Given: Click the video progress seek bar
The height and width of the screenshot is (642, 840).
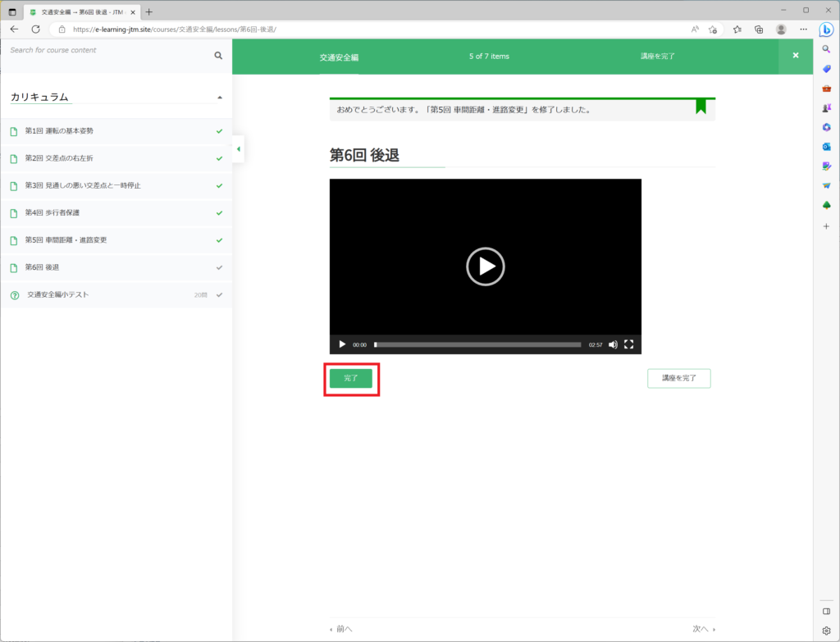Looking at the screenshot, I should click(477, 344).
